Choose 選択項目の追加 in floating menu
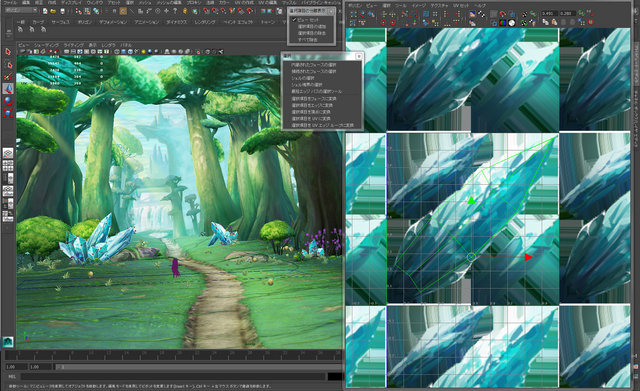 312,27
